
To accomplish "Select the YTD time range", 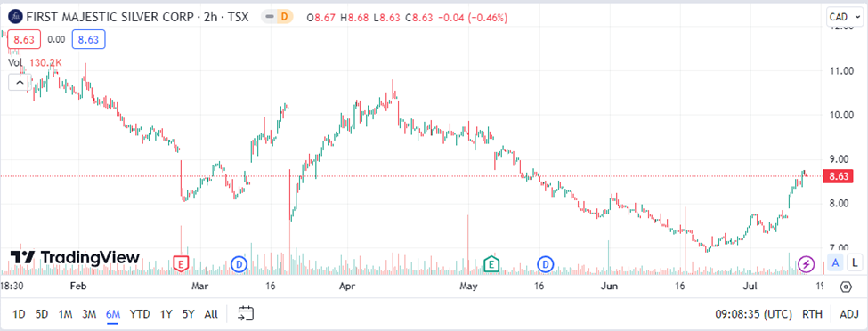I will click(140, 314).
